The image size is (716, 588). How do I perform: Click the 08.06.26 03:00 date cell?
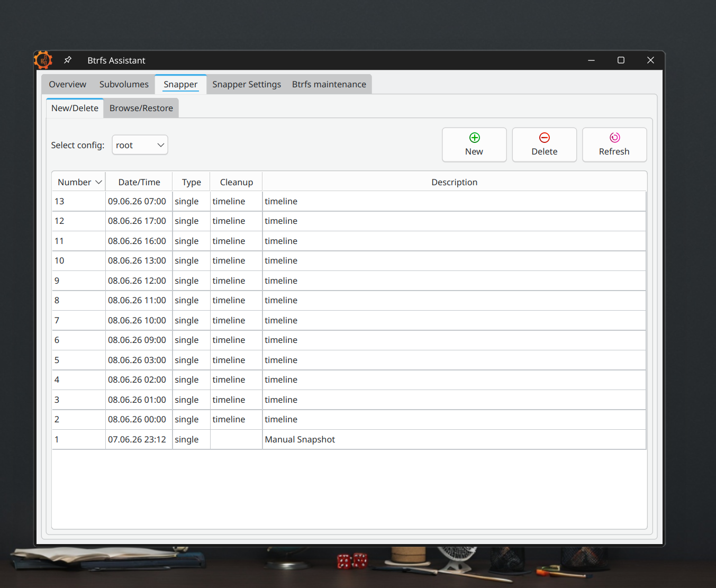pos(139,360)
